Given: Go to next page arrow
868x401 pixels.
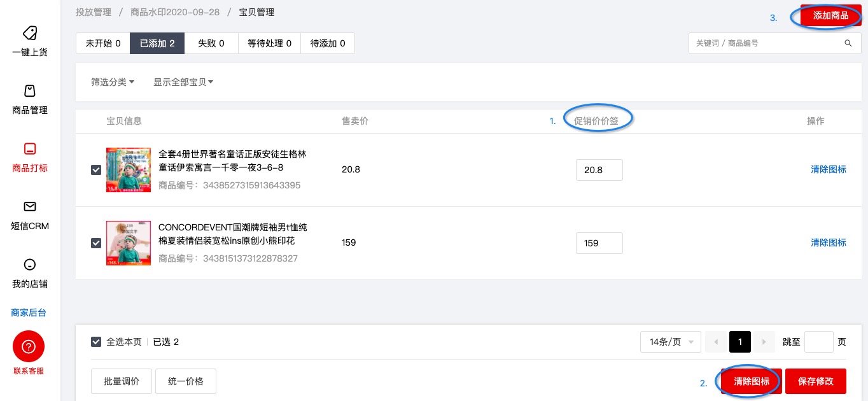Looking at the screenshot, I should coord(764,342).
